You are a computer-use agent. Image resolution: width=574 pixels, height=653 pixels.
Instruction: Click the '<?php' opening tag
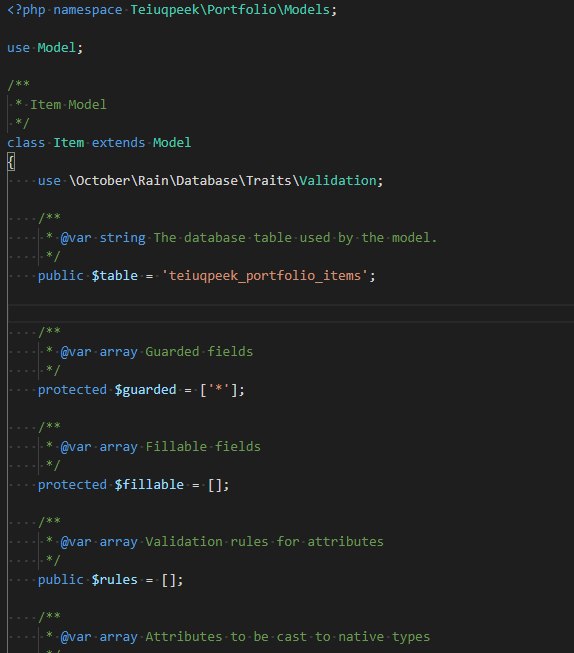pyautogui.click(x=26, y=10)
